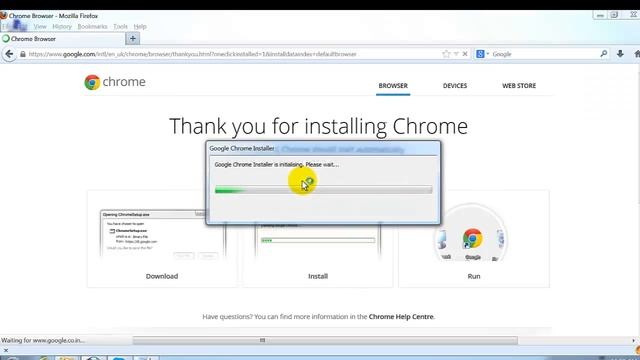The width and height of the screenshot is (640, 360).
Task: Open the History menu
Action: pos(62,27)
